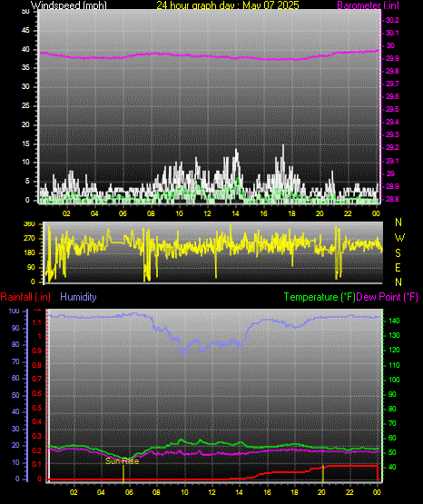The height and width of the screenshot is (504, 423).
Task: Click the '24 hour graph day : May 07 2025' heading
Action: [x=228, y=5]
